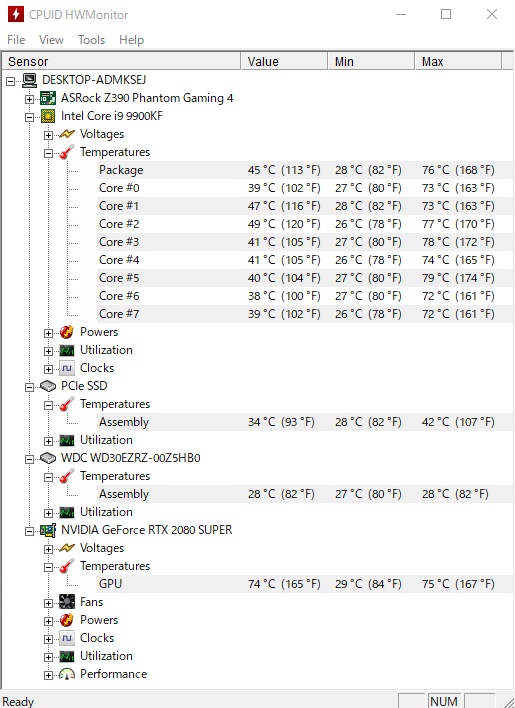
Task: Click the Max column header
Action: coord(458,61)
